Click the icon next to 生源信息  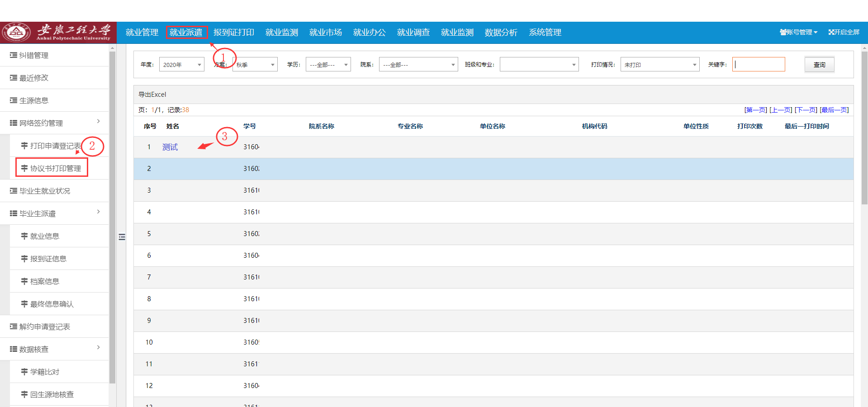click(14, 100)
